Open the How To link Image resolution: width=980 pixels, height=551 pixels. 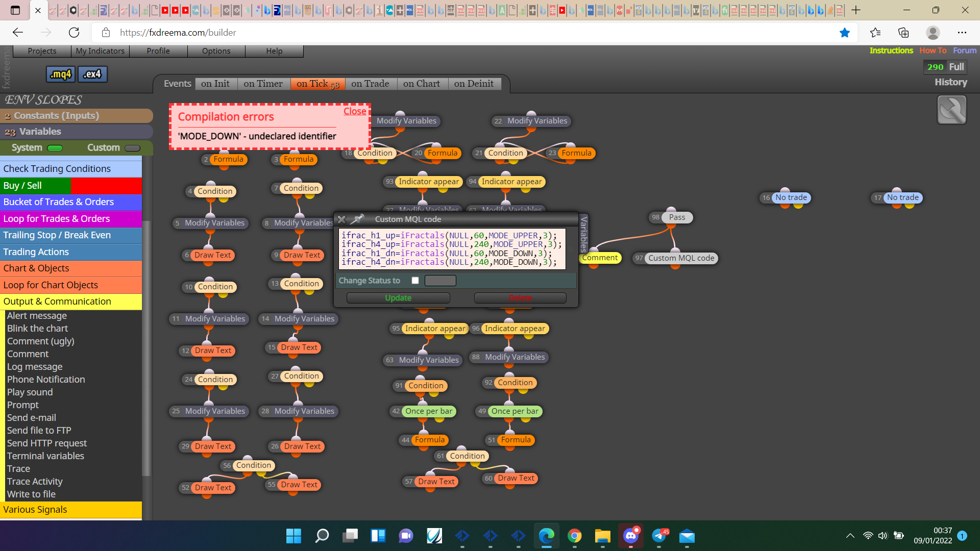[933, 51]
